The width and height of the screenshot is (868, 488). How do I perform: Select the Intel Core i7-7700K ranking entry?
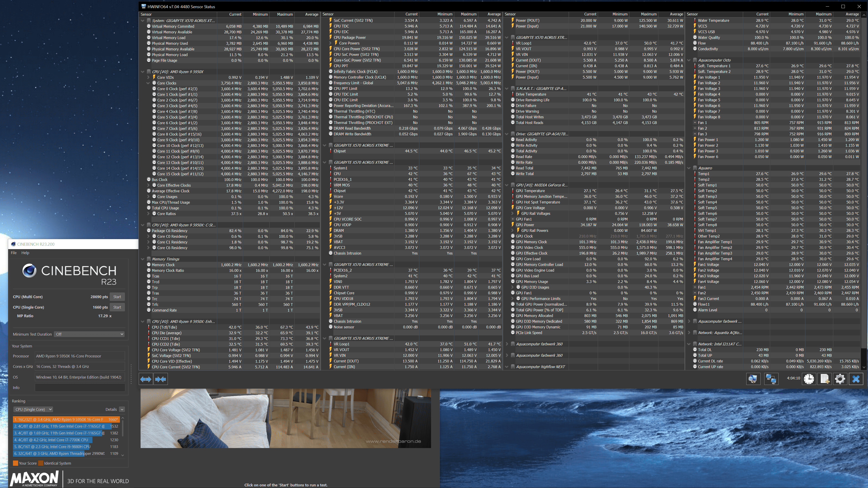(x=66, y=439)
